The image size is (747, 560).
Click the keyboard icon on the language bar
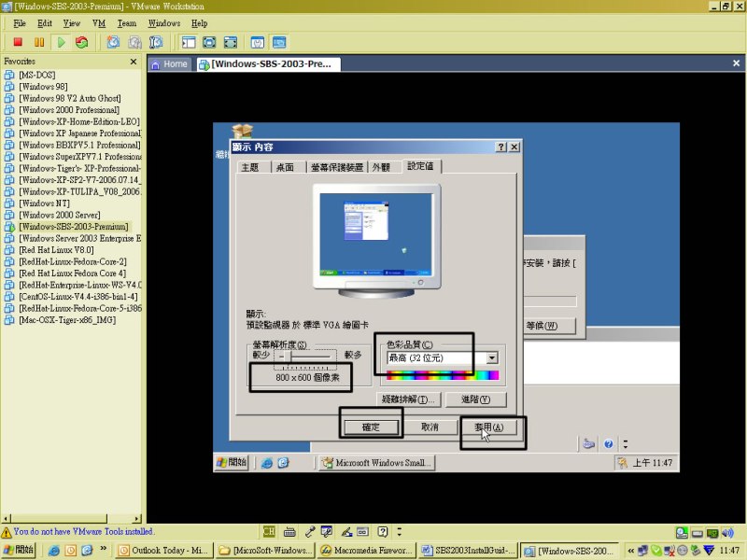(289, 531)
